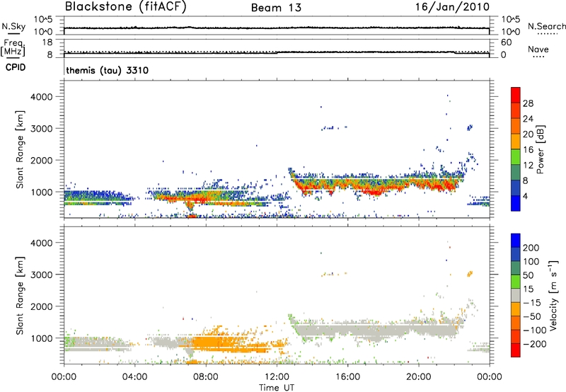Click the solid line sample under N.Sky

pos(13,33)
